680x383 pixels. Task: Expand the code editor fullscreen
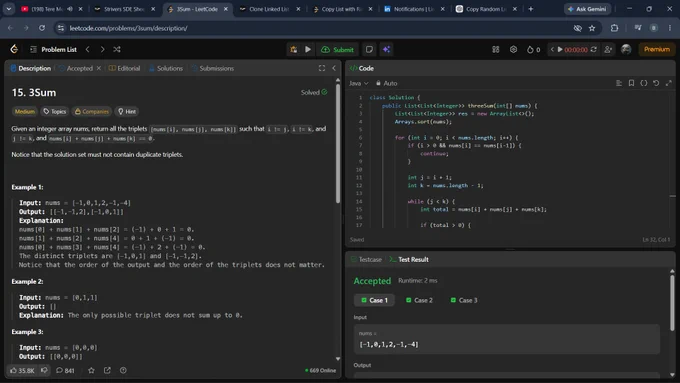[669, 83]
